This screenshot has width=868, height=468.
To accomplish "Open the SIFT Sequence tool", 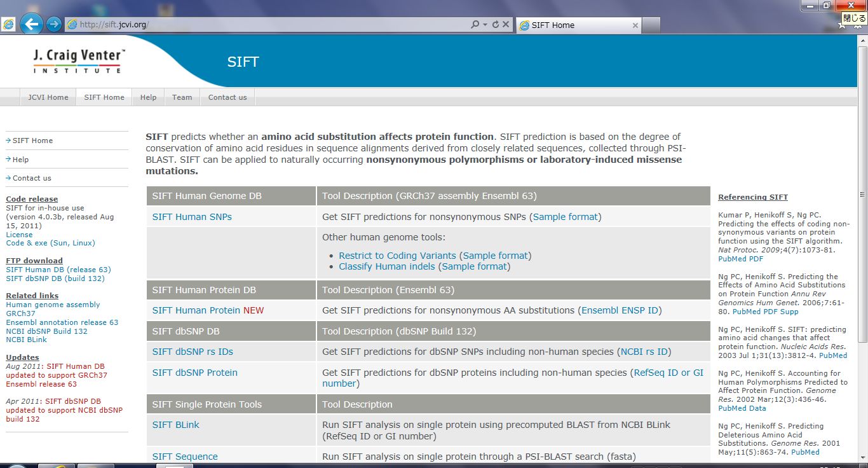I will pos(185,457).
